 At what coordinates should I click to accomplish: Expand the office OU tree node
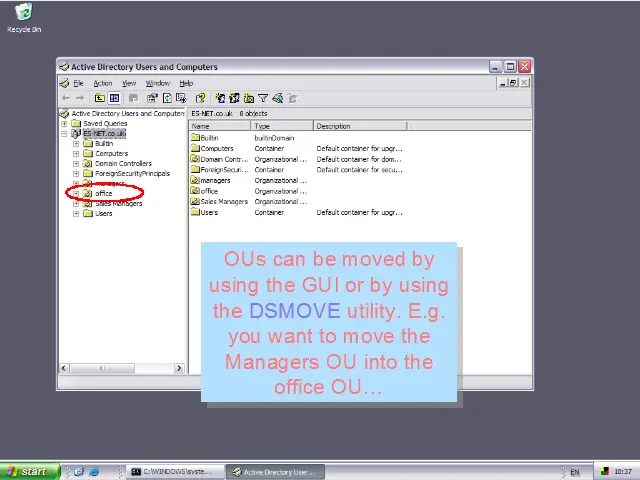pos(76,193)
